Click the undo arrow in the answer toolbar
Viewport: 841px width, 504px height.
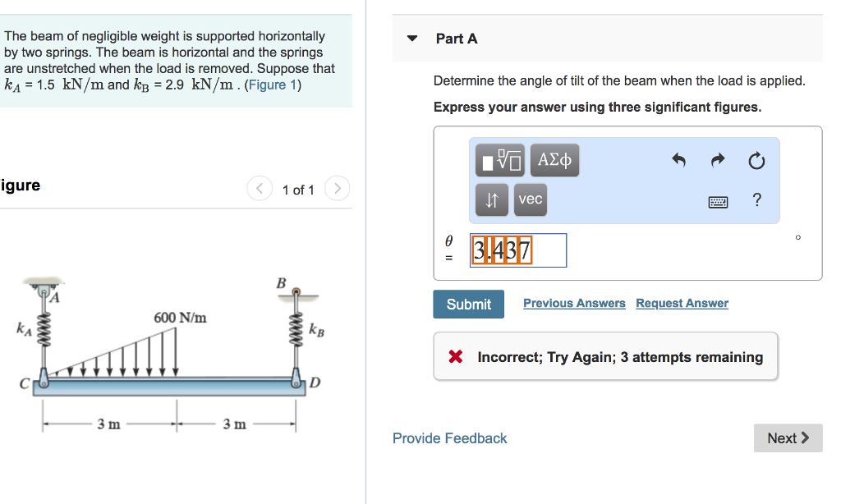coord(678,160)
